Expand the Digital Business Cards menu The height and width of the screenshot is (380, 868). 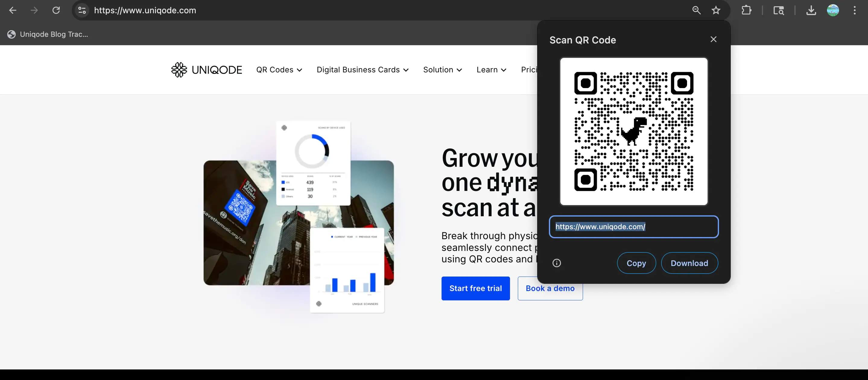(x=363, y=70)
